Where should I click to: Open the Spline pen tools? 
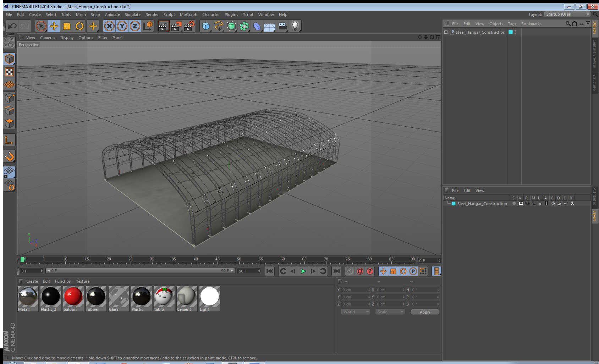click(x=219, y=26)
